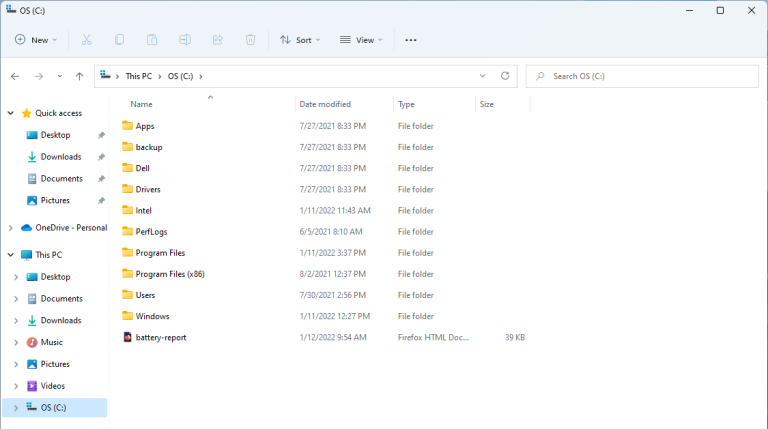Click the Delete trash can icon

tap(250, 40)
